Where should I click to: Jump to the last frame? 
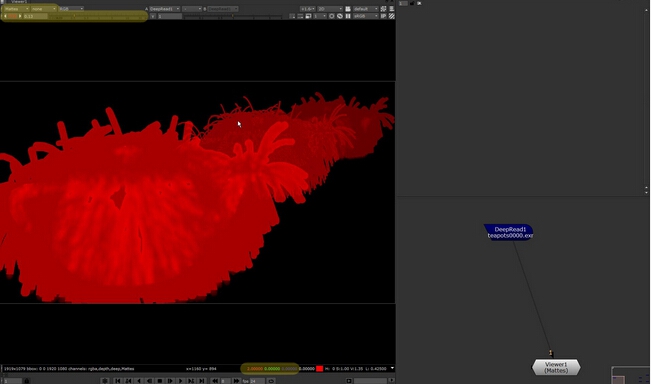coord(201,381)
